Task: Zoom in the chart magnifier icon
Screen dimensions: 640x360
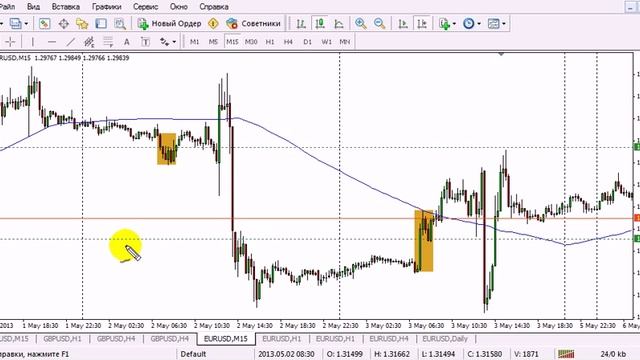Action: point(360,24)
